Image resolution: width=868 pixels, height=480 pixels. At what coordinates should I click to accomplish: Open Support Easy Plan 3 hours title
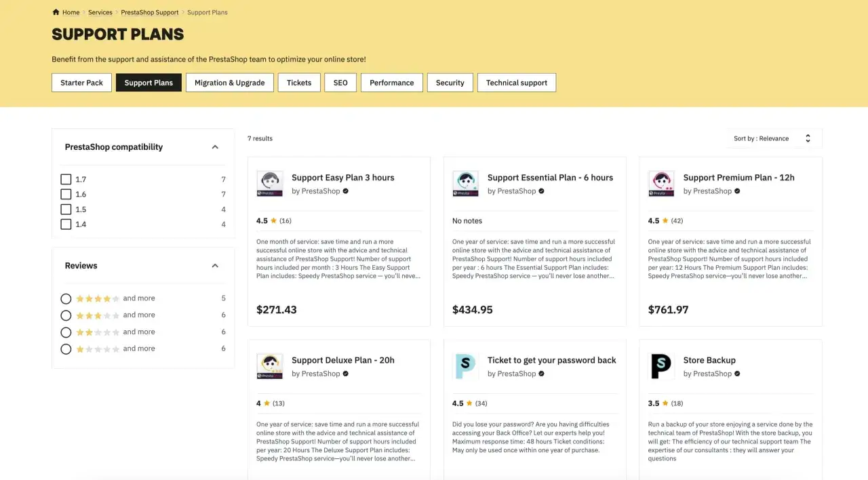[343, 178]
